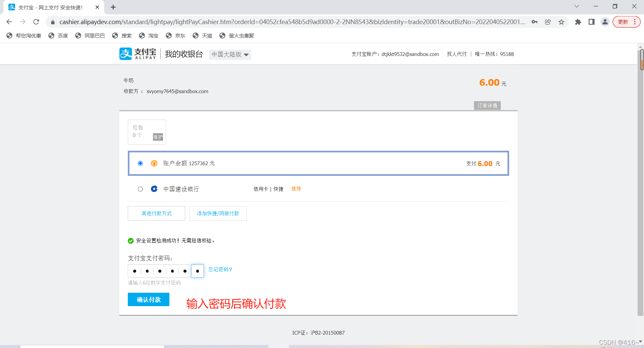Toggle the browser side panel icon
The image size is (644, 348).
[x=591, y=22]
